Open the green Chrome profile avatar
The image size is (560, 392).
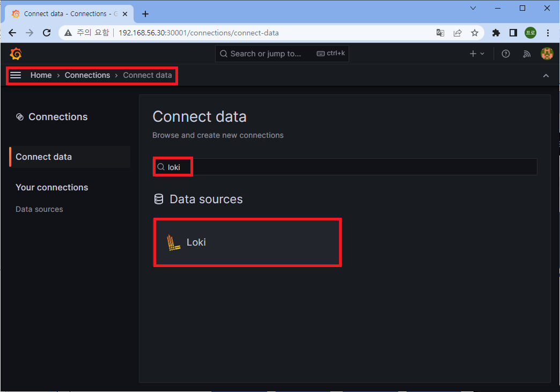530,33
